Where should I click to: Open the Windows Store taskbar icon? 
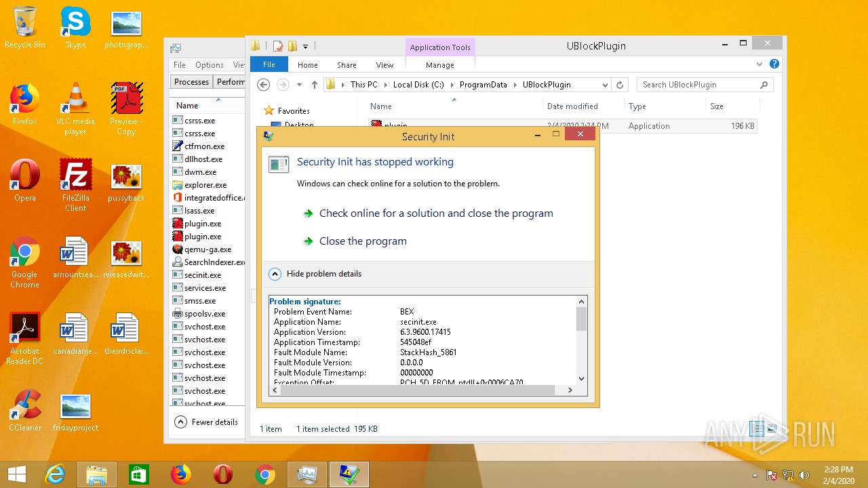pyautogui.click(x=139, y=474)
